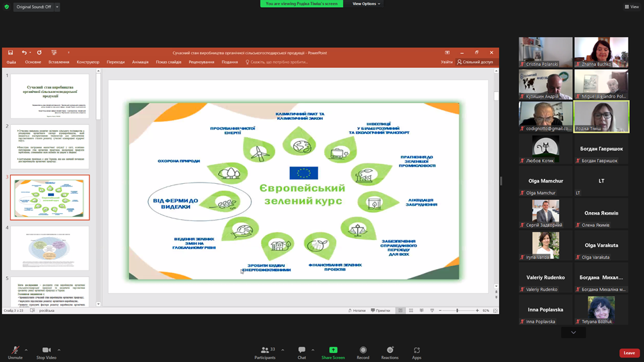The width and height of the screenshot is (644, 362).
Task: Open video options caret next to Stop Video
Action: (x=59, y=350)
